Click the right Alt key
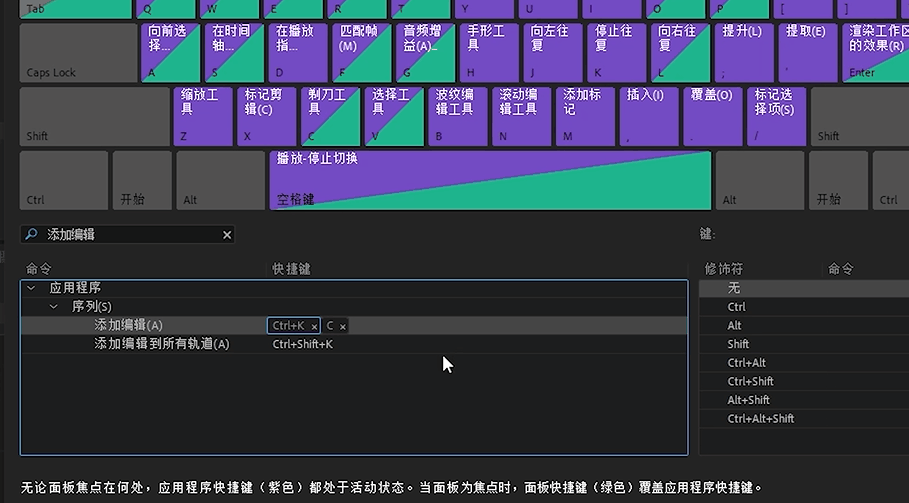This screenshot has height=503, width=909. 760,180
